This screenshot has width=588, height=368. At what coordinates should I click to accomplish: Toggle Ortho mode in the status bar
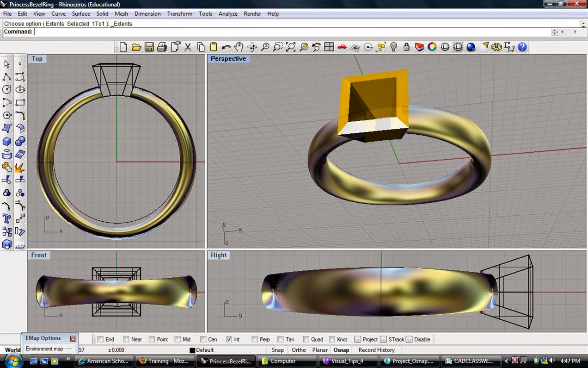(299, 350)
